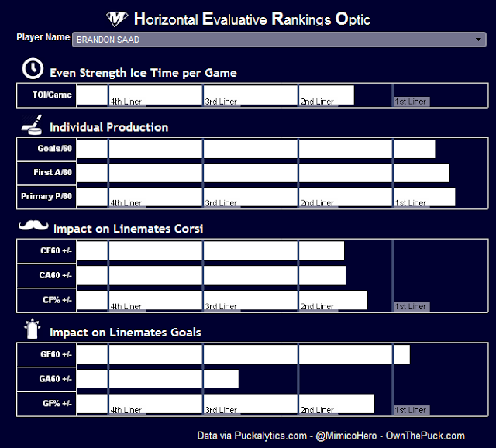
Task: Click the Player Name label
Action: coord(43,37)
